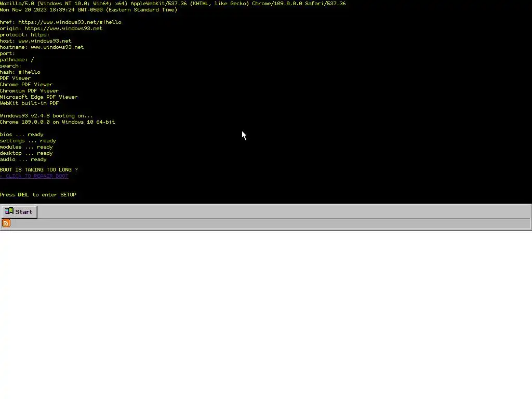
Task: Click 'Windows93 v2.4.8 booting on...' text
Action: click(46, 116)
